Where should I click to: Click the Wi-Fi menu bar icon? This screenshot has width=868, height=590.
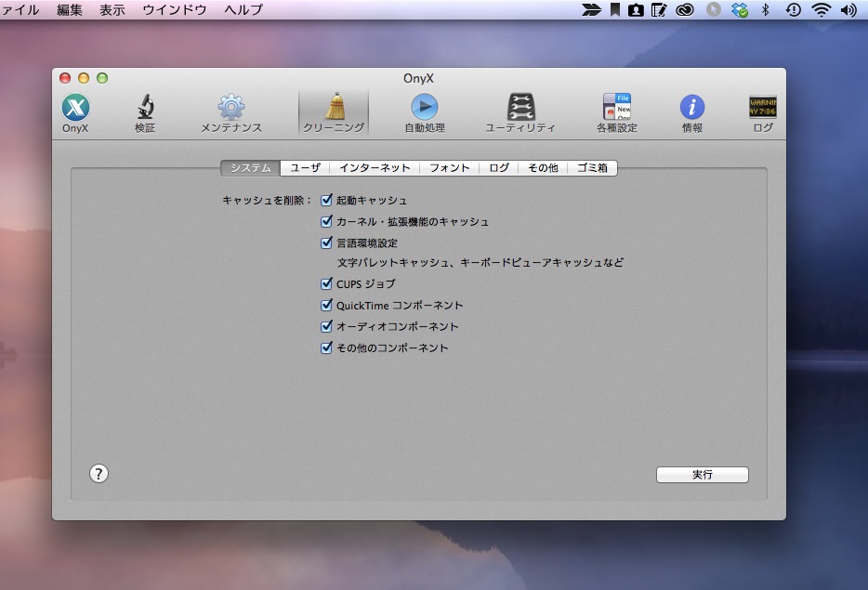822,9
